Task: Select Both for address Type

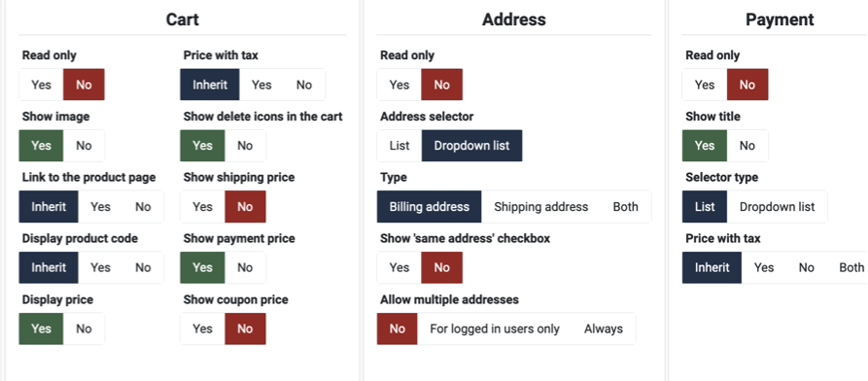Action: [x=626, y=207]
